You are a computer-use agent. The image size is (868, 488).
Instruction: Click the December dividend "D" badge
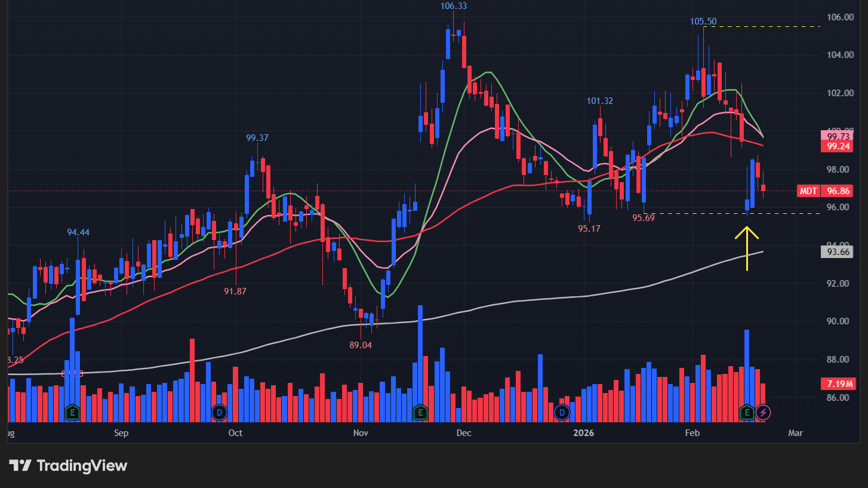(x=562, y=412)
